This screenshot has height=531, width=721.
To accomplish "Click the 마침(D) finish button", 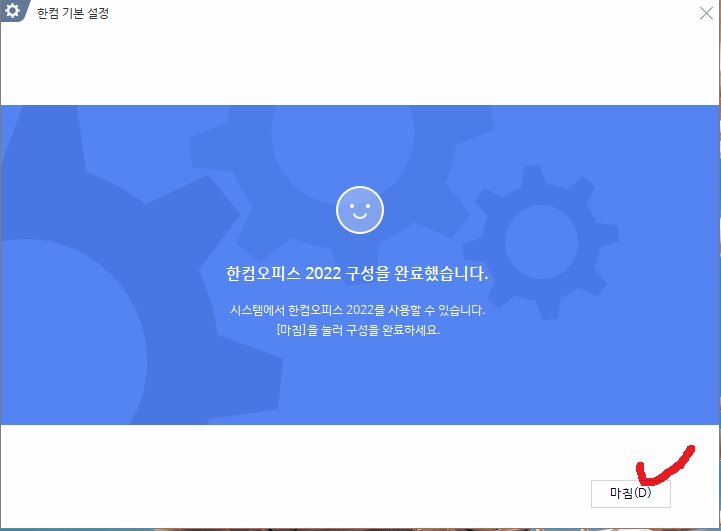I will point(630,494).
